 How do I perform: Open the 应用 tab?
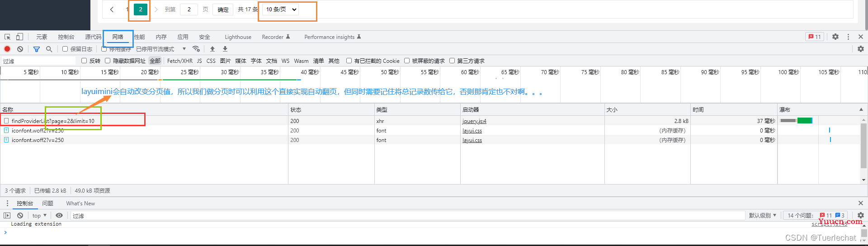pos(183,37)
